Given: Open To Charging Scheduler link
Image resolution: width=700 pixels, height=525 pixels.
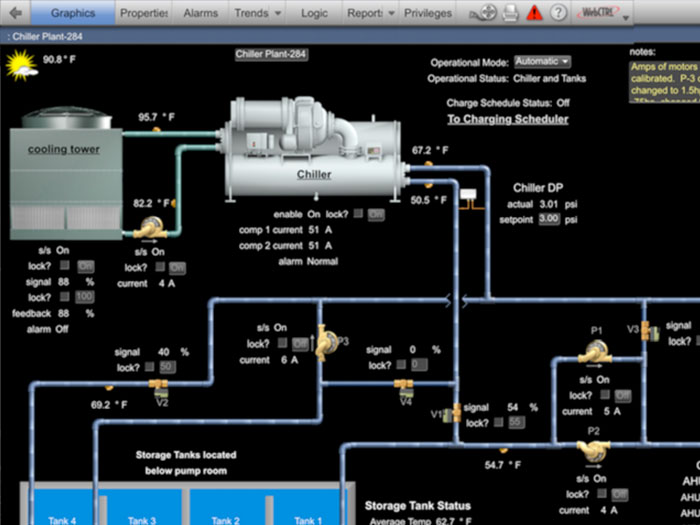Looking at the screenshot, I should coord(508,119).
